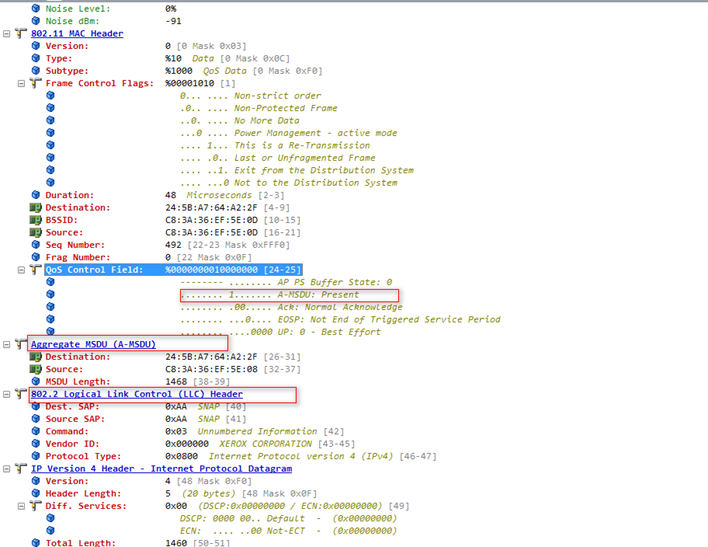Screen dimensions: 708x547
Task: Click the Duration field icon
Action: click(x=36, y=195)
